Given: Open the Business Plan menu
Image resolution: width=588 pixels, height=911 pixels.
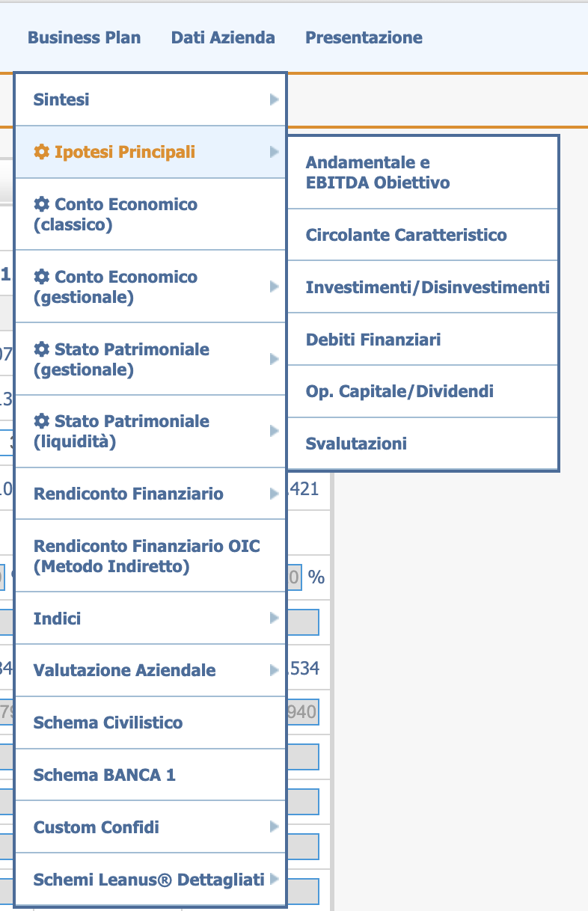Looking at the screenshot, I should pyautogui.click(x=84, y=37).
